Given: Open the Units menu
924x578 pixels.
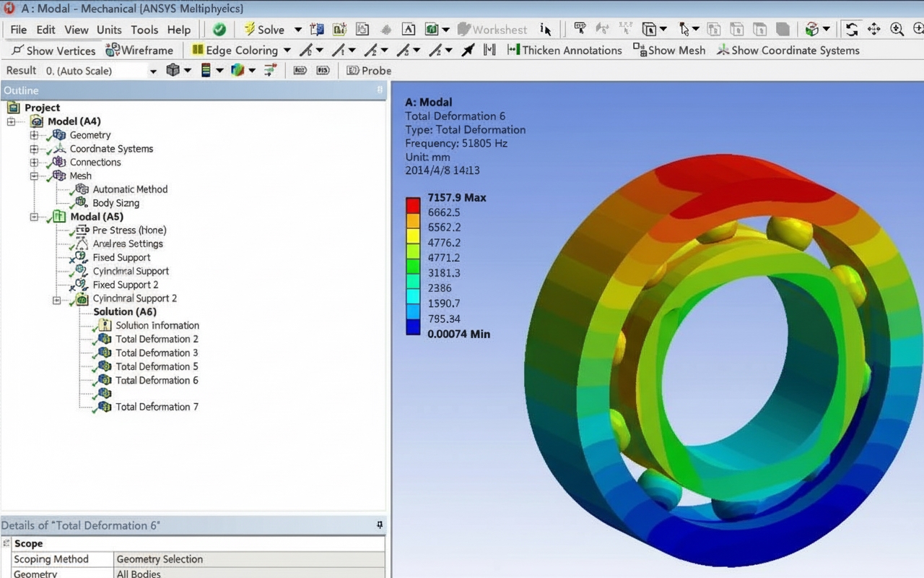Looking at the screenshot, I should click(109, 30).
